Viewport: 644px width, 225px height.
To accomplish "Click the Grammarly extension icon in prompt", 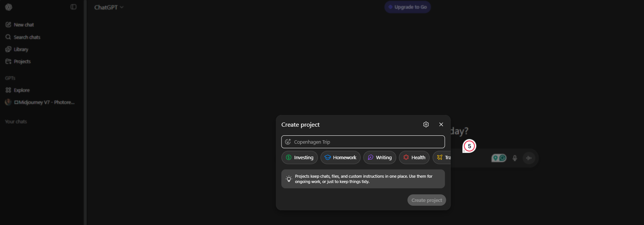I will pos(503,158).
